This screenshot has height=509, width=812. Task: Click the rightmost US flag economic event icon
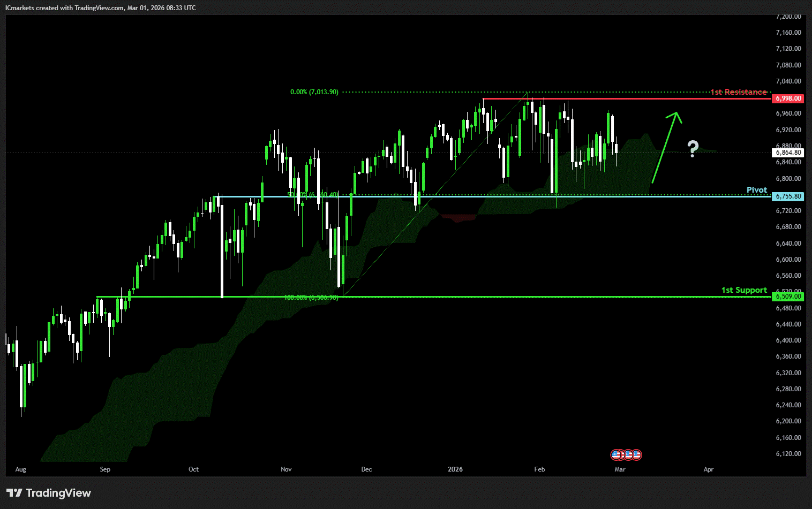(x=636, y=455)
